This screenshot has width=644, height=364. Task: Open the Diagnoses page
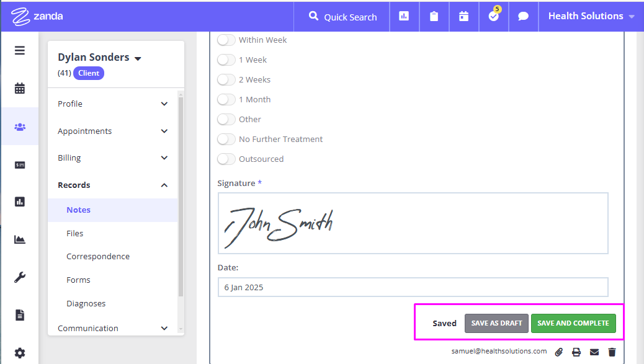click(86, 303)
